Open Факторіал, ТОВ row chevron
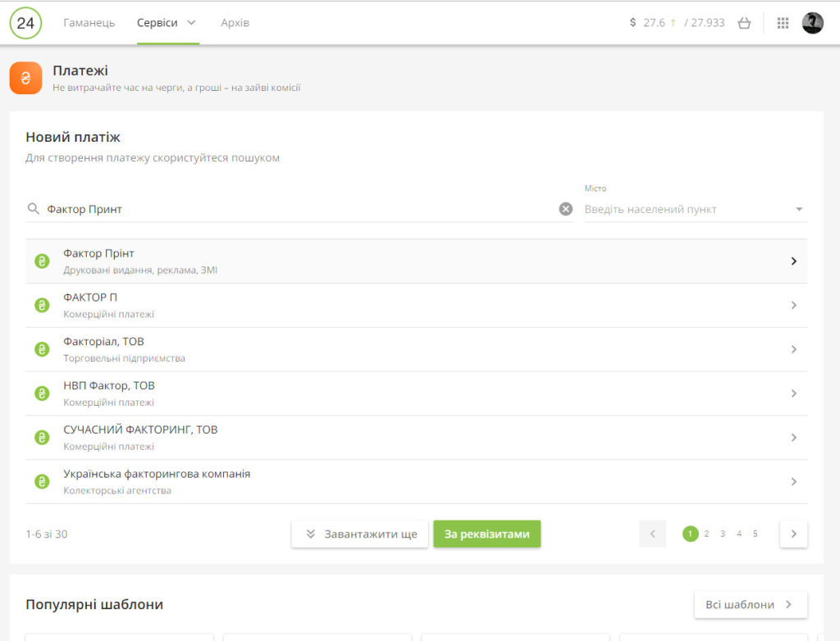Viewport: 840px width, 641px height. 793,350
